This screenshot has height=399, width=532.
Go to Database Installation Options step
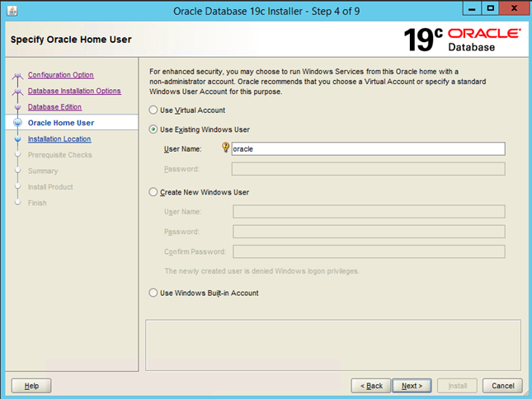(x=74, y=91)
